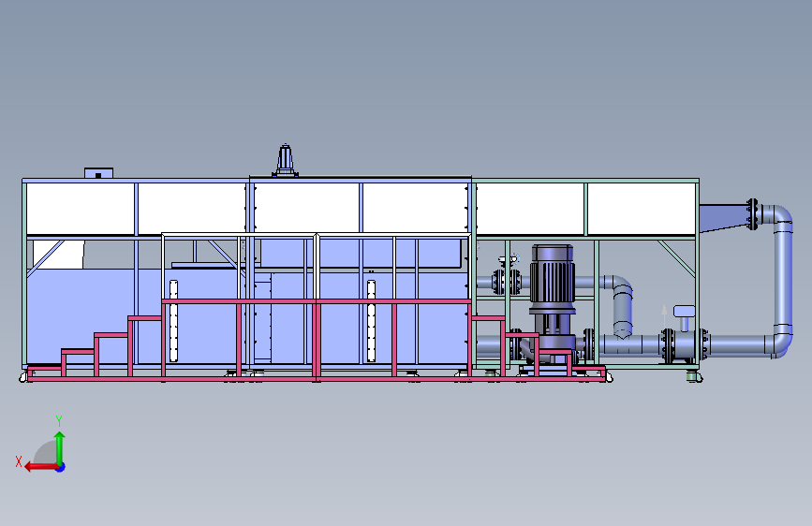
Task: Click the red X axis arrow on triad
Action: [x=40, y=467]
